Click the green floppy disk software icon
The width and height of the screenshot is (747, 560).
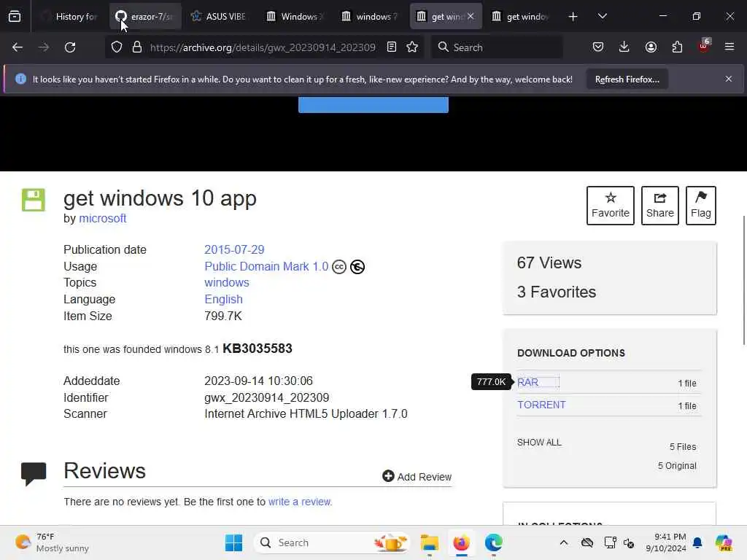[34, 200]
